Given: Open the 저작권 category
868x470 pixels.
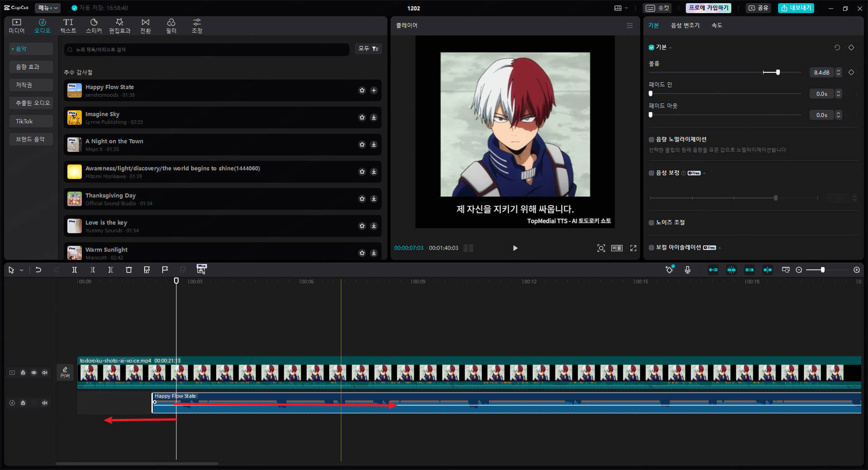Looking at the screenshot, I should click(x=31, y=85).
